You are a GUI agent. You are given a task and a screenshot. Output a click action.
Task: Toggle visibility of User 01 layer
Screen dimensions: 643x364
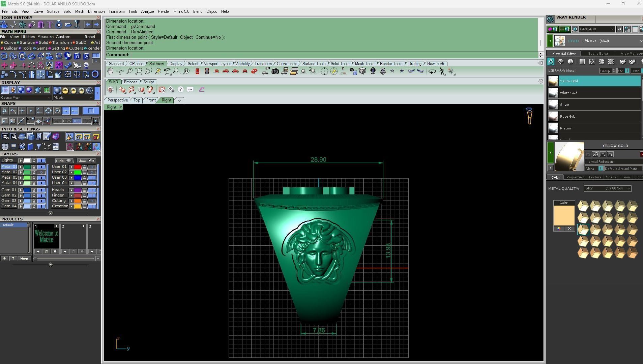pos(92,167)
